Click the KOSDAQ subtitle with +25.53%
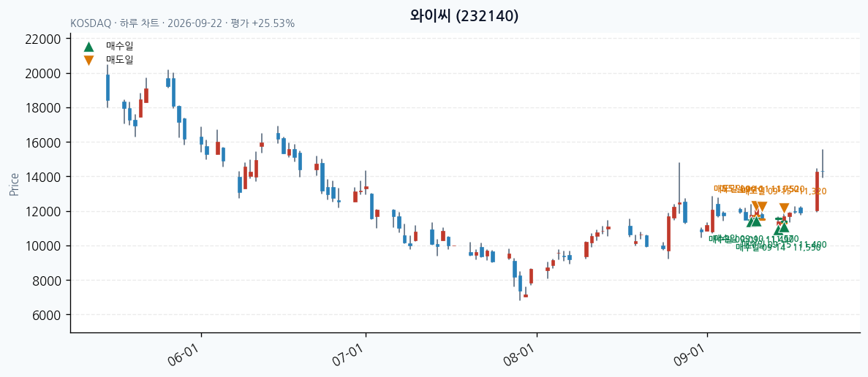Screen dimensions: 868x377 coord(183,24)
